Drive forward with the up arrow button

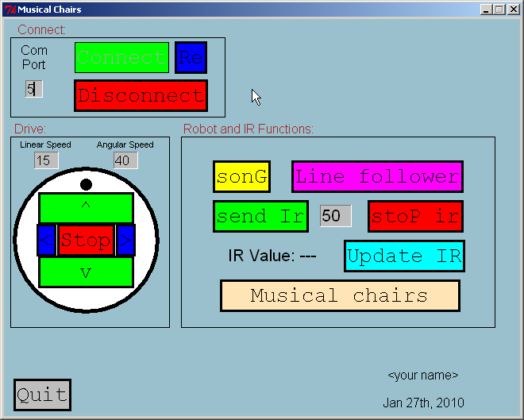[86, 208]
